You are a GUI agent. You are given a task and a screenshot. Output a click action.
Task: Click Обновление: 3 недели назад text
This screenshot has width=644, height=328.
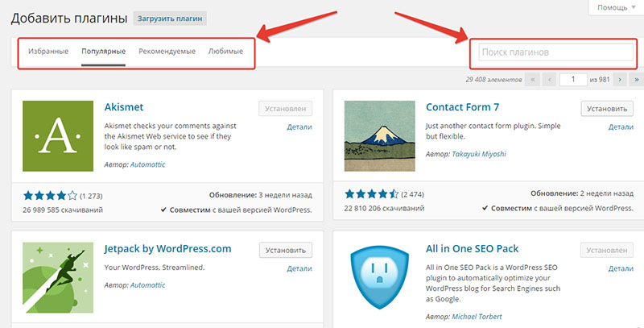[x=260, y=195]
